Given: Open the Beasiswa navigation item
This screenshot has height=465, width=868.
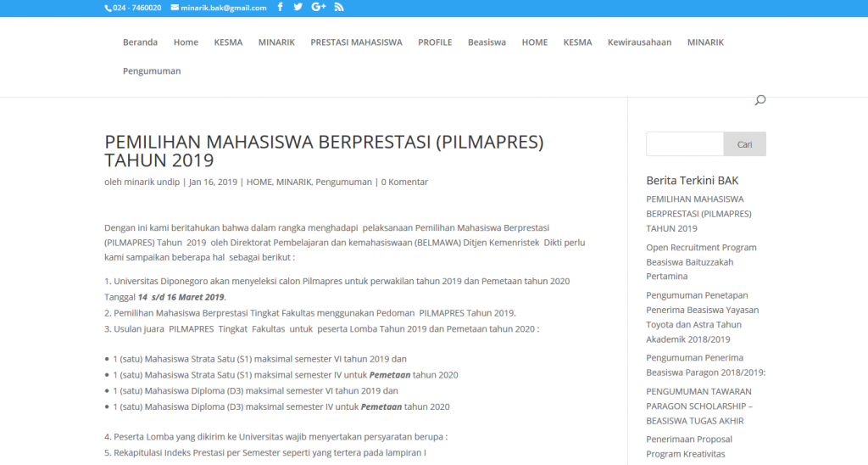Looking at the screenshot, I should pos(487,42).
